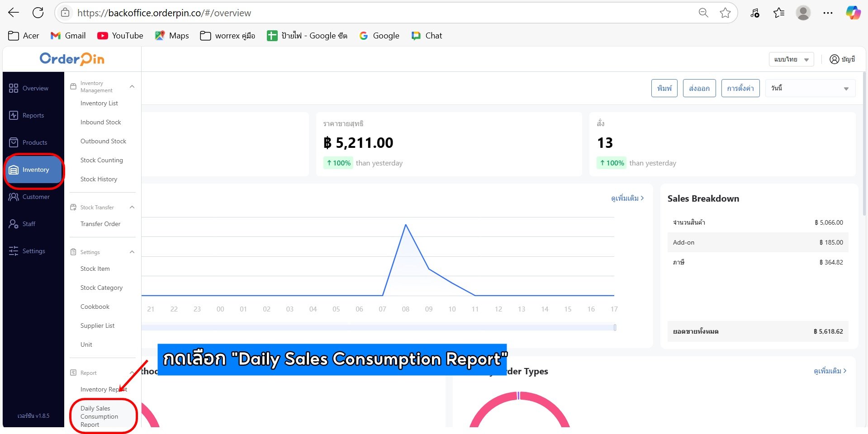Open Stock History
This screenshot has height=434, width=868.
tap(99, 179)
